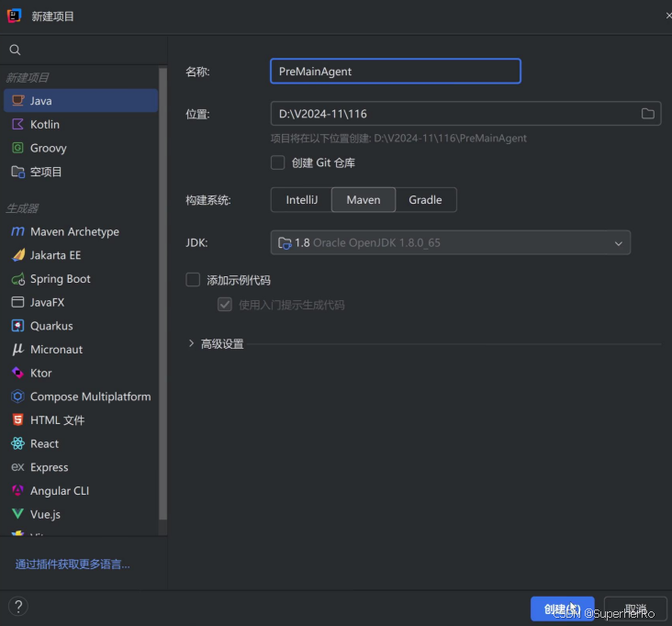The image size is (672, 626).
Task: Click the Quarkus logo icon
Action: [17, 326]
